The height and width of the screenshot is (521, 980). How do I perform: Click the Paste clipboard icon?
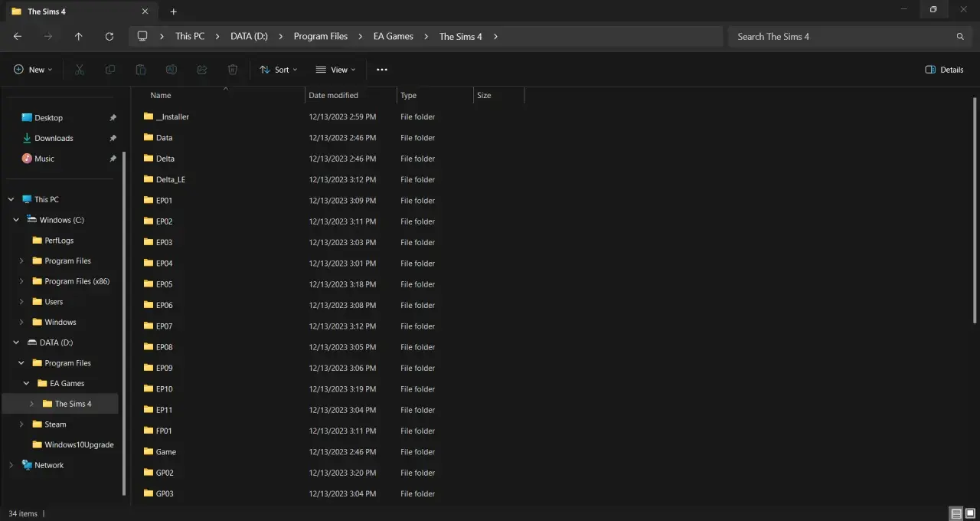[x=141, y=70]
